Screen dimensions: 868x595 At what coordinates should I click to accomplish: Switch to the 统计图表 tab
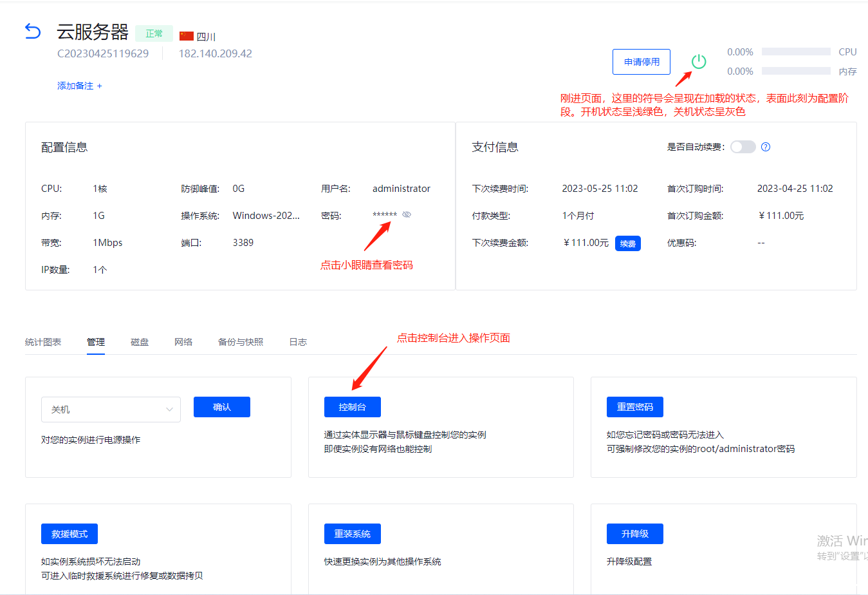tap(42, 342)
